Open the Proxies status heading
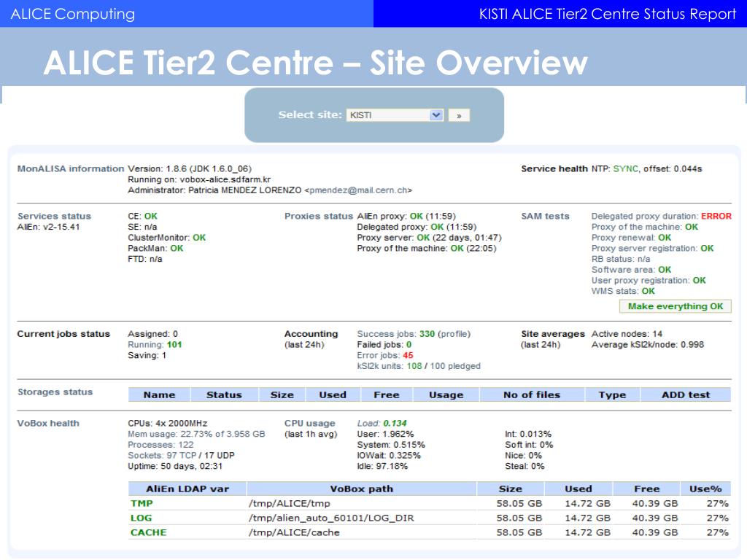 point(319,216)
